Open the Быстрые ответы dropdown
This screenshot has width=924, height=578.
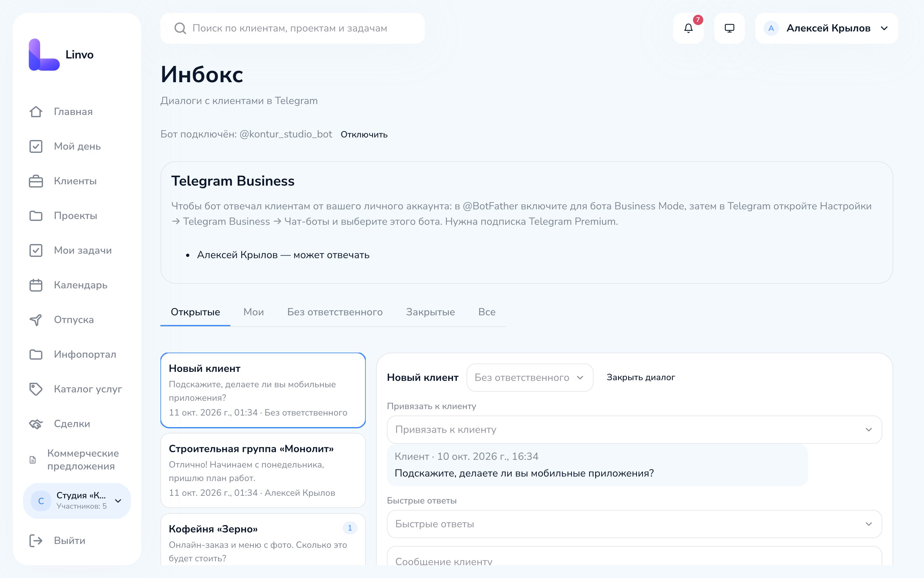coord(634,524)
